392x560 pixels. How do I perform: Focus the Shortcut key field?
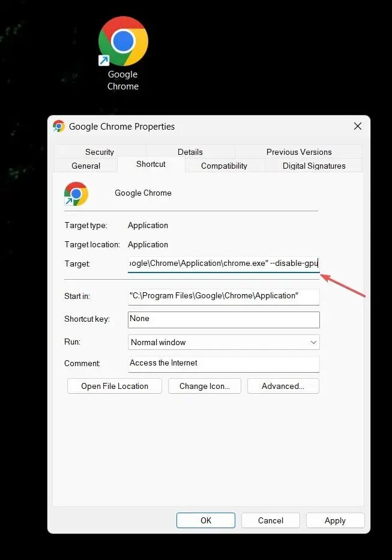tap(224, 320)
